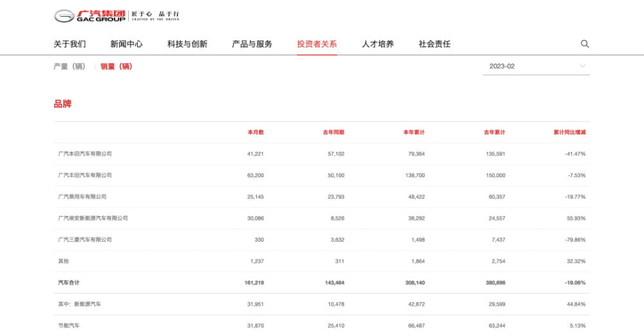Select the 其中：新能源汽车 row label

(80, 304)
